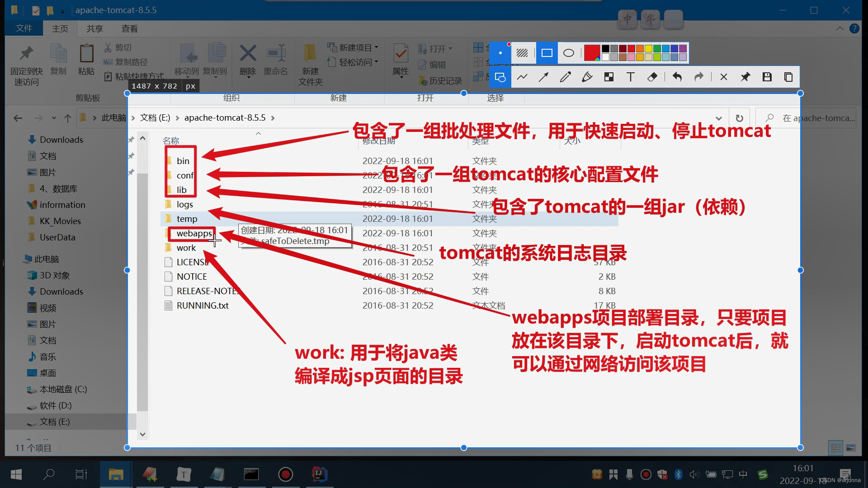Activate the mosaic blur tool
Image resolution: width=868 pixels, height=488 pixels.
[609, 77]
